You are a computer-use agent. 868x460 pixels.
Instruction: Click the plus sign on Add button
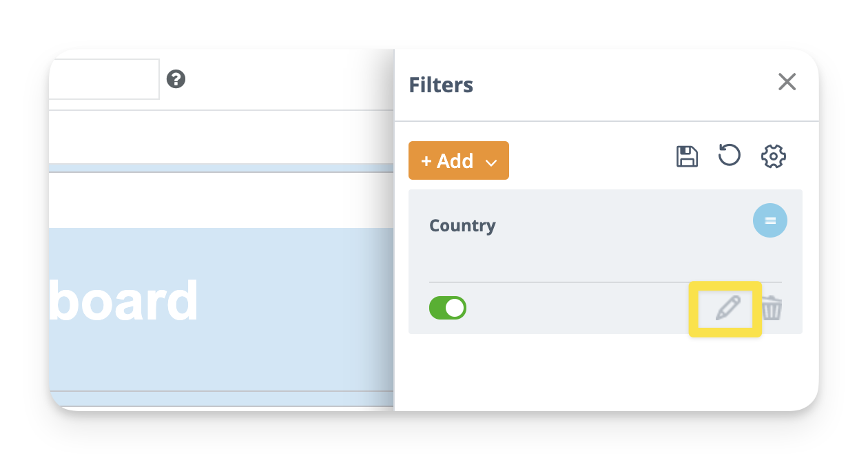(426, 161)
